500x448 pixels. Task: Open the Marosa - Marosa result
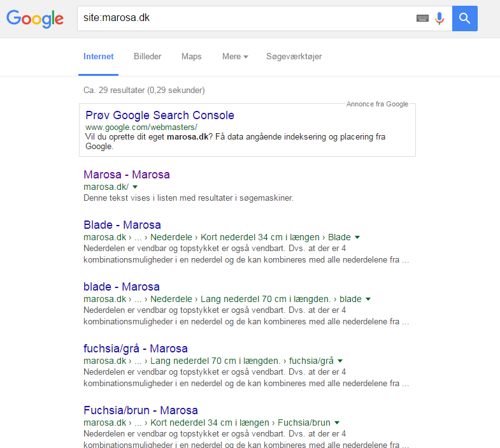(127, 175)
